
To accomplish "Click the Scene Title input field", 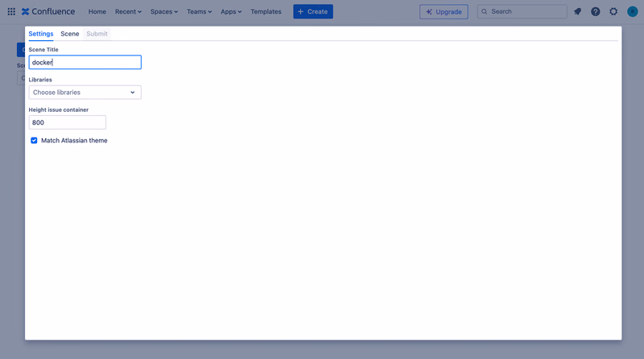I will [x=85, y=62].
